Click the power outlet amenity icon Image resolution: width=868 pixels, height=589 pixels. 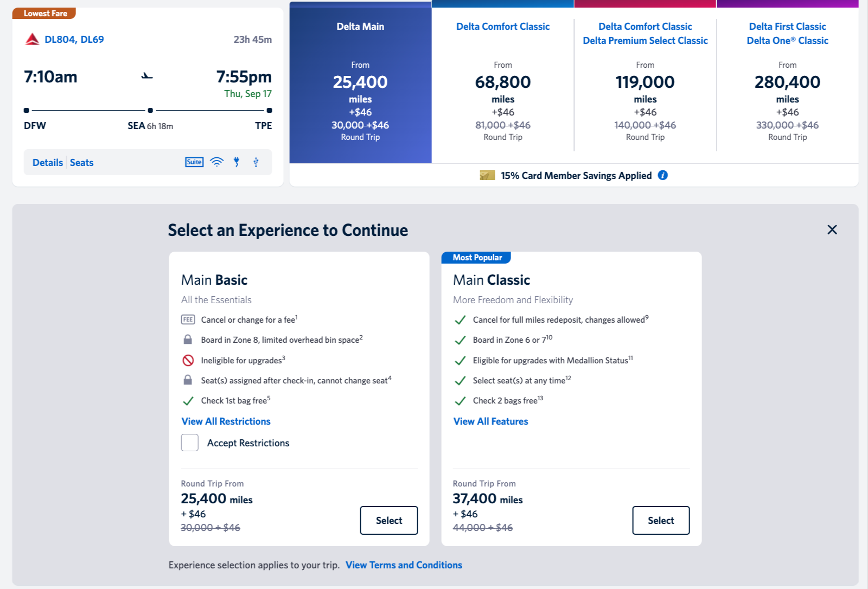point(237,162)
